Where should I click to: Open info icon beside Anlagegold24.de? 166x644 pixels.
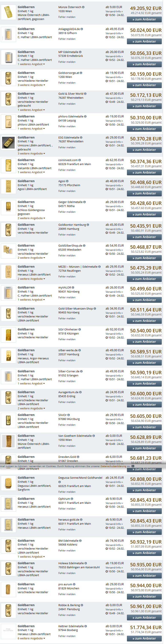tap(82, 29)
